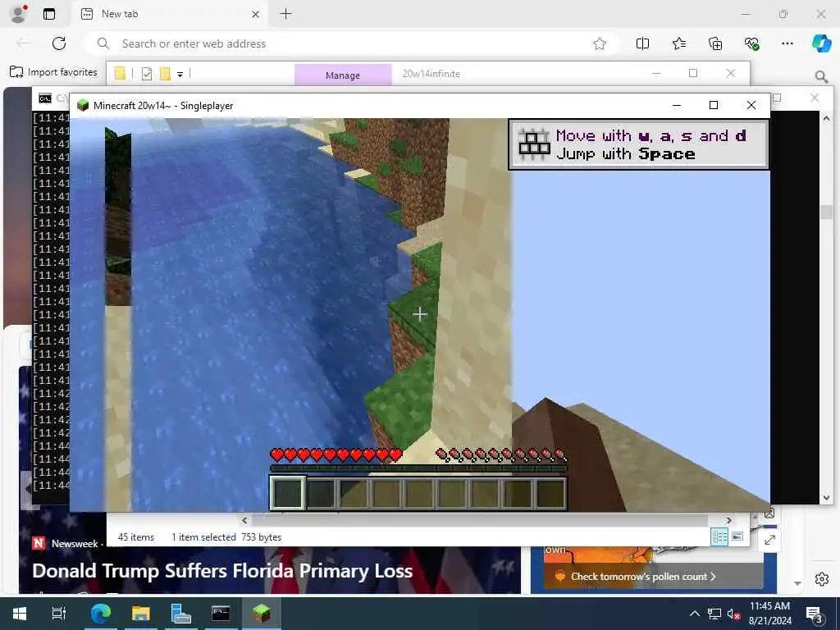Open Explorer quick access toolbar dropdown
840x630 pixels.
coord(180,74)
